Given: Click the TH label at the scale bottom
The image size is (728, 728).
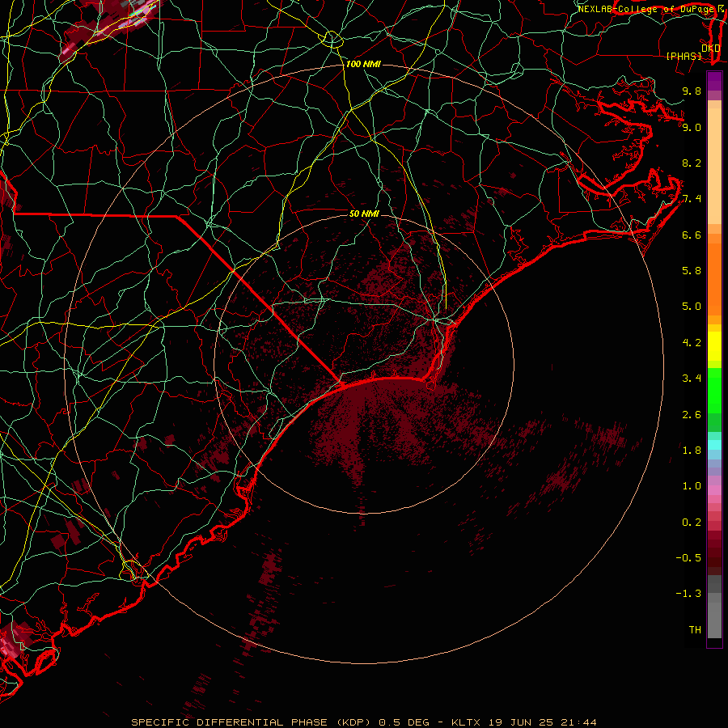Looking at the screenshot, I should tap(695, 630).
